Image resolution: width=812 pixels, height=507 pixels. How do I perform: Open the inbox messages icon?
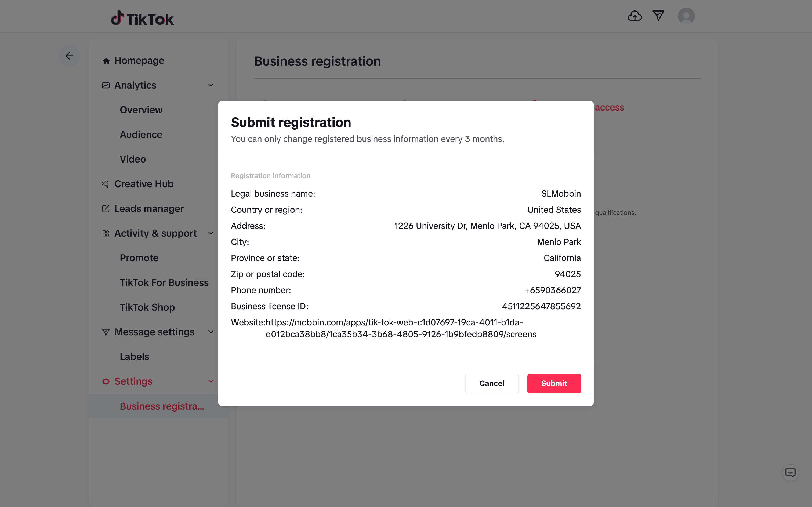658,16
